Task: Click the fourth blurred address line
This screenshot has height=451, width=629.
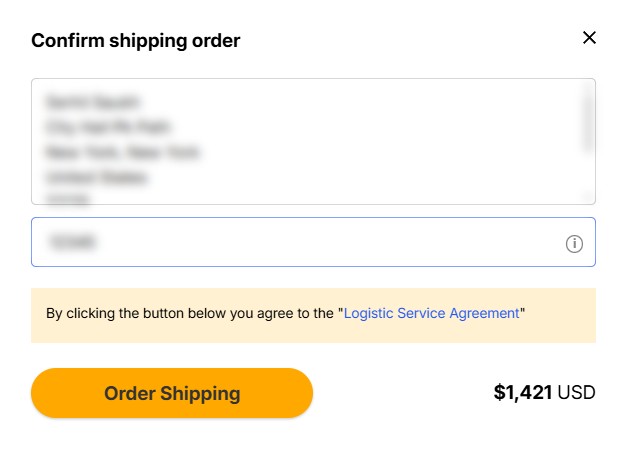Action: pos(96,178)
